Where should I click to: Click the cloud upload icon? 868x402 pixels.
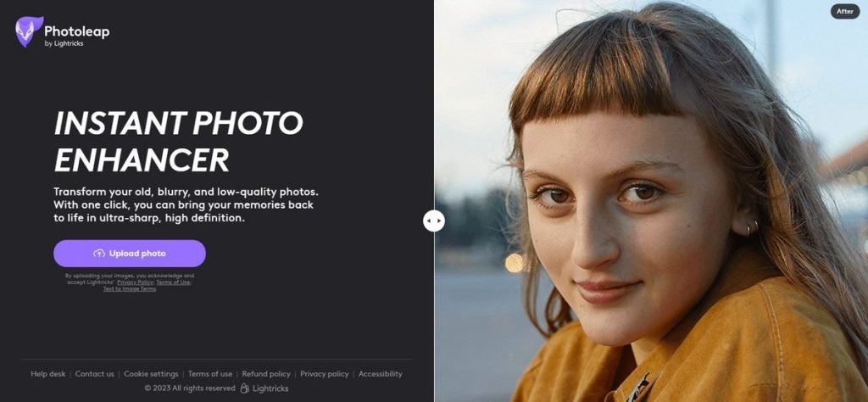(x=99, y=254)
